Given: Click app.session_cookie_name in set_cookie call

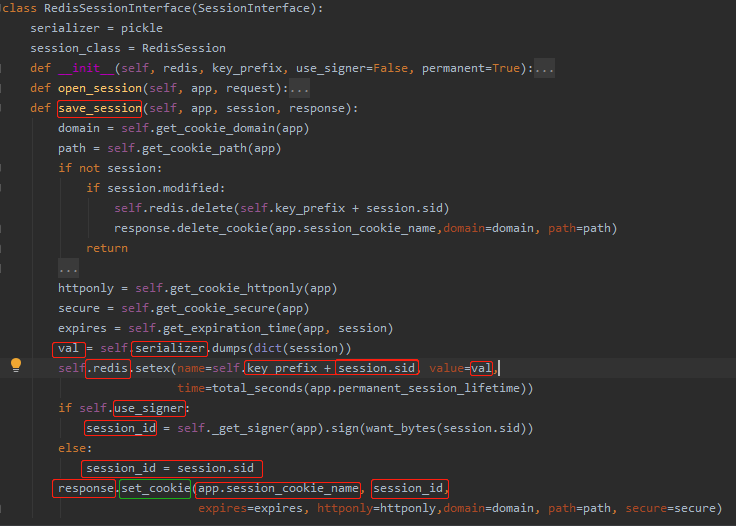Looking at the screenshot, I should (x=278, y=488).
